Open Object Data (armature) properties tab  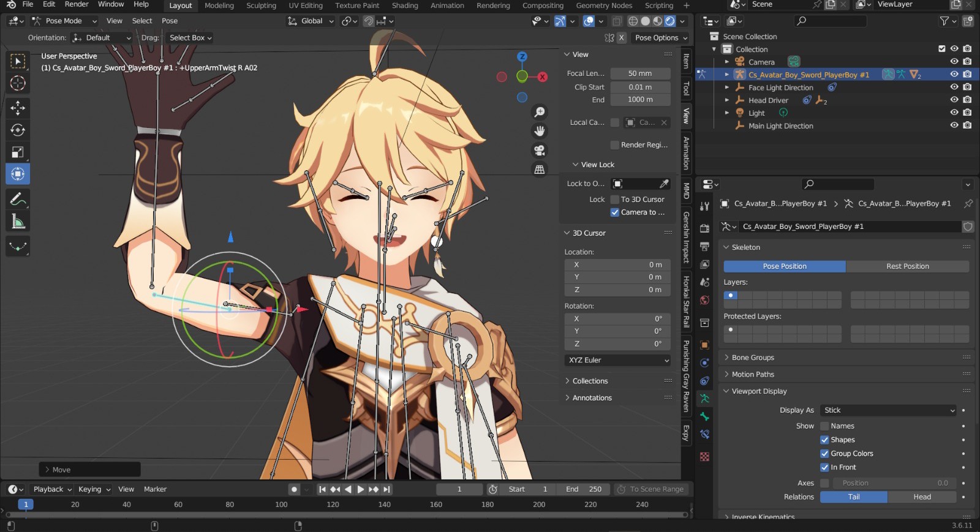point(704,398)
